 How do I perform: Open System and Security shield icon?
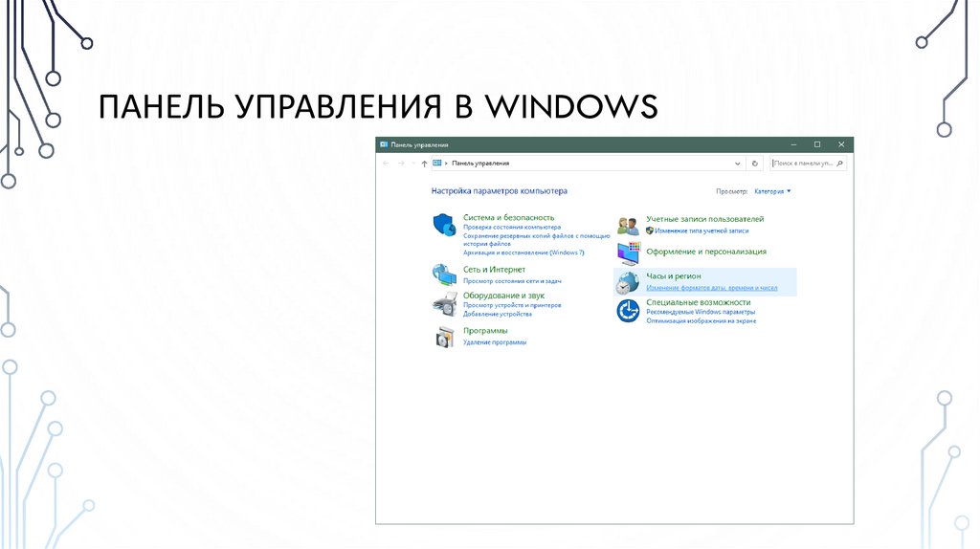[444, 225]
